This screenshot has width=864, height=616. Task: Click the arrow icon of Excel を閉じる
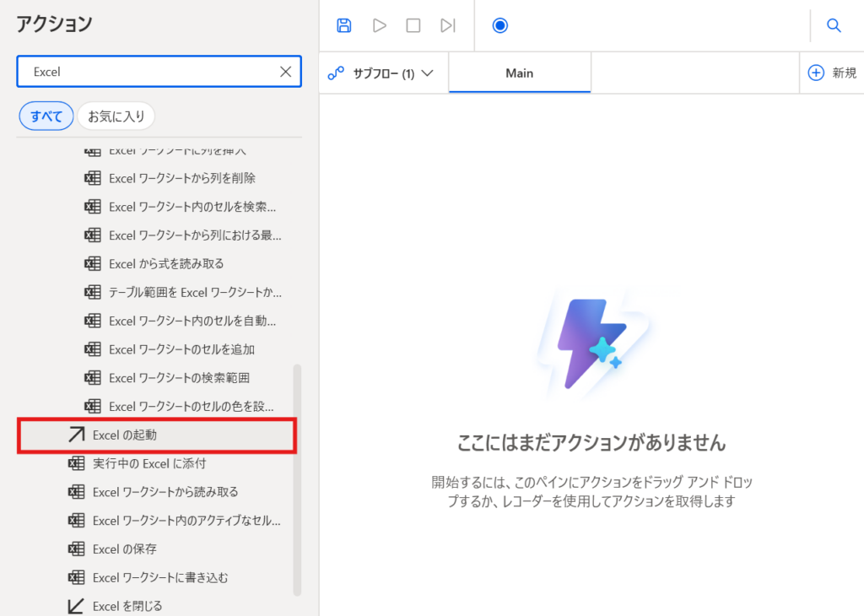click(76, 606)
